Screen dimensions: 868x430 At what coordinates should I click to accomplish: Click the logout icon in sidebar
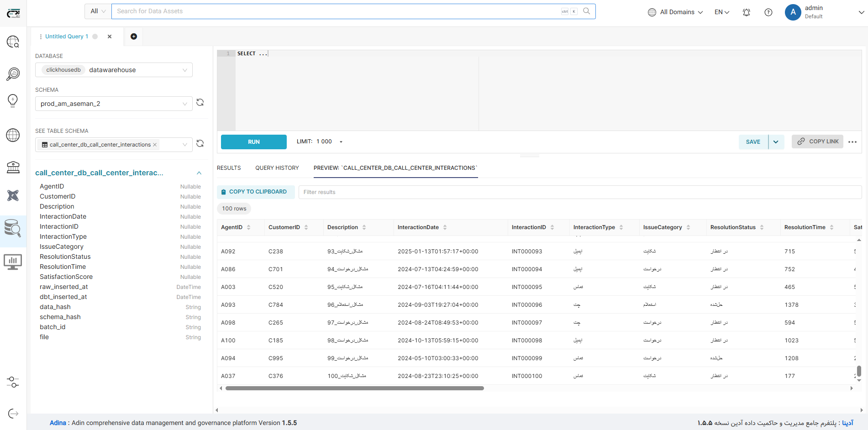(x=13, y=414)
